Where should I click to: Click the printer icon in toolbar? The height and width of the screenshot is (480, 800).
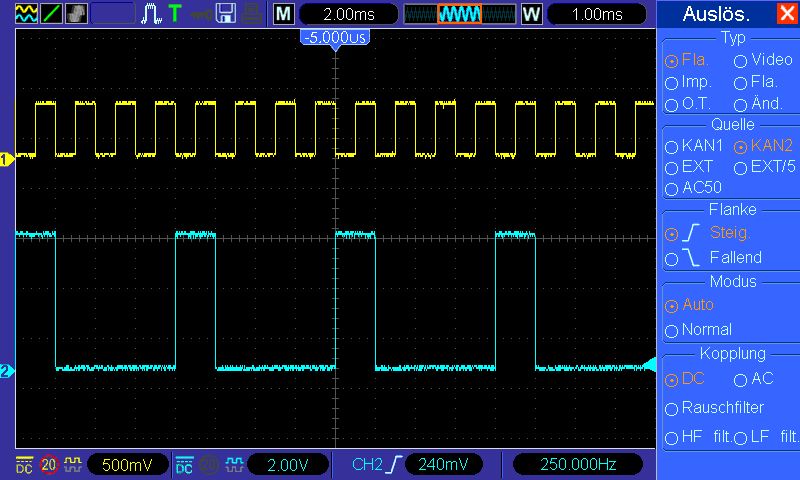pos(252,14)
